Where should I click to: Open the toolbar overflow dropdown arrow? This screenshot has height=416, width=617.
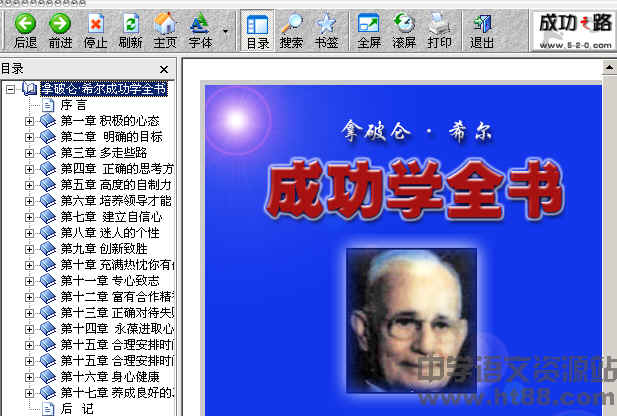(226, 31)
